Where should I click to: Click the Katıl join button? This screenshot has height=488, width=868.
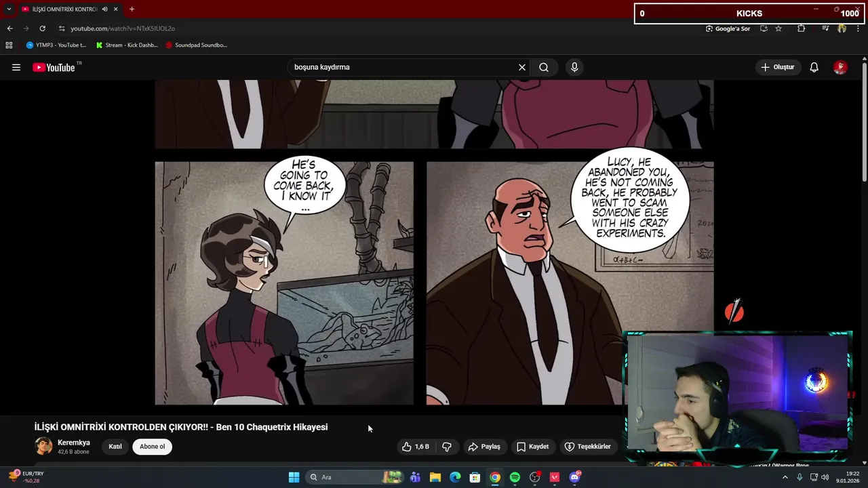(x=115, y=447)
